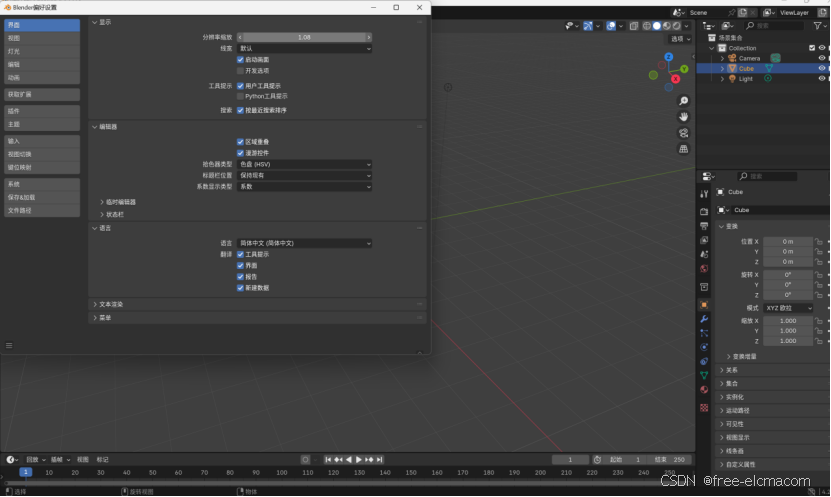Click play animation button in timeline
The width and height of the screenshot is (831, 497).
coord(359,460)
